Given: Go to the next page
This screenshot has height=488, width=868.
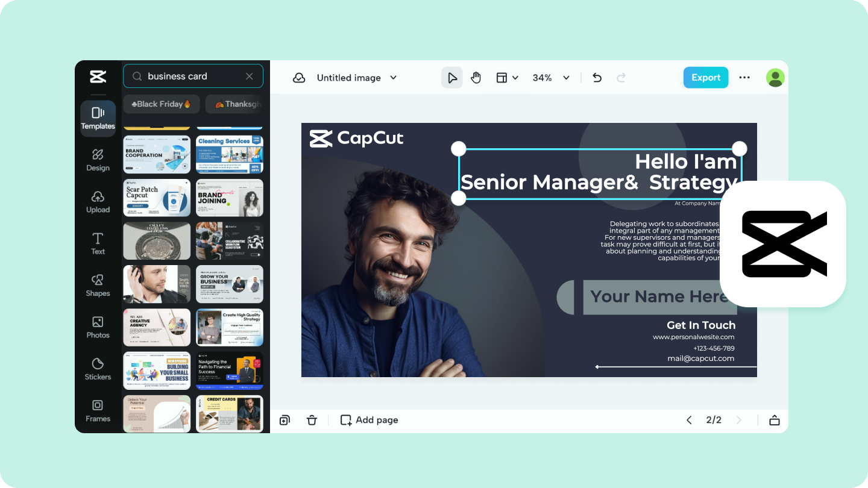Looking at the screenshot, I should pyautogui.click(x=738, y=420).
